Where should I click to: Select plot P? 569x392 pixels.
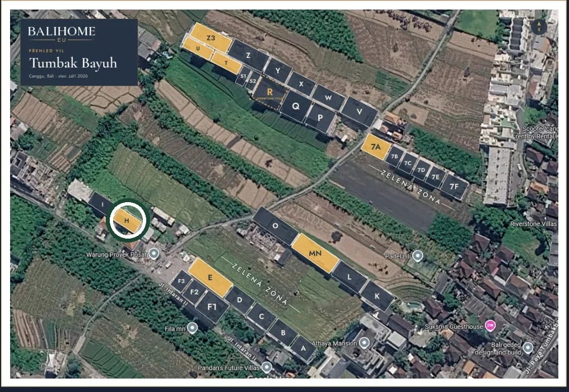tap(320, 118)
